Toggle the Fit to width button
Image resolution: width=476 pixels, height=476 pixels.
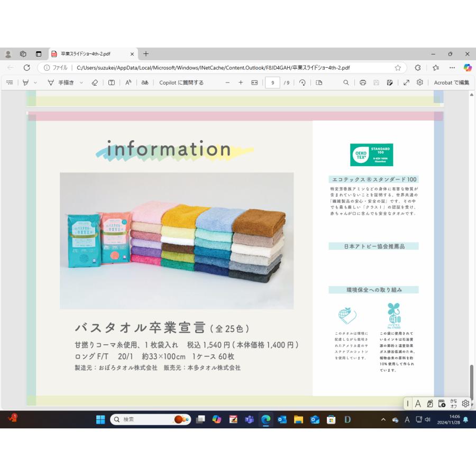[254, 83]
